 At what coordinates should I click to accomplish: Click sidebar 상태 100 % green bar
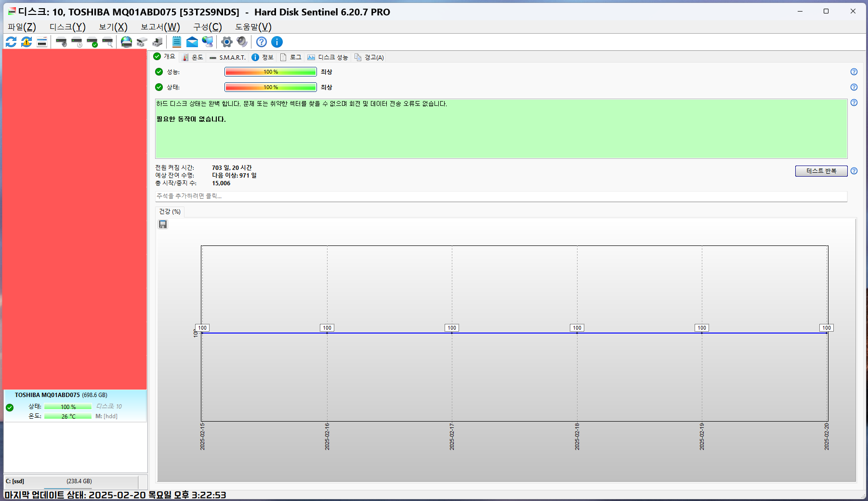(68, 407)
